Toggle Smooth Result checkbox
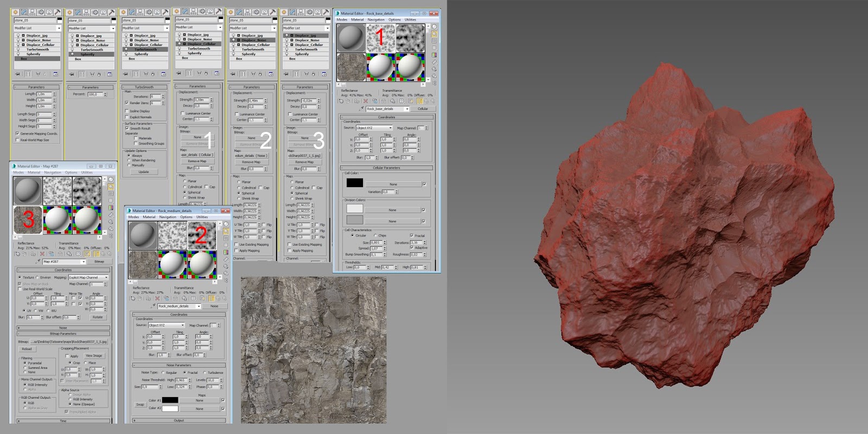This screenshot has height=434, width=868. [127, 129]
